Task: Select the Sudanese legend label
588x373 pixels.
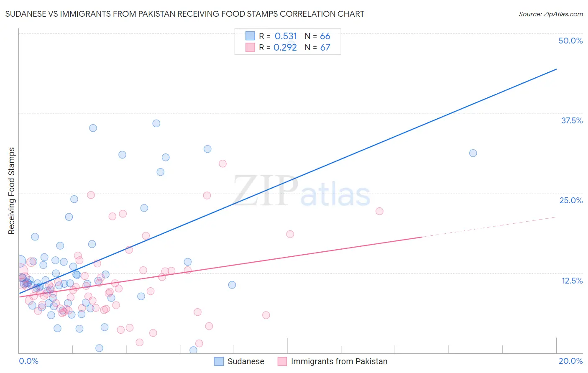Action: coord(246,361)
